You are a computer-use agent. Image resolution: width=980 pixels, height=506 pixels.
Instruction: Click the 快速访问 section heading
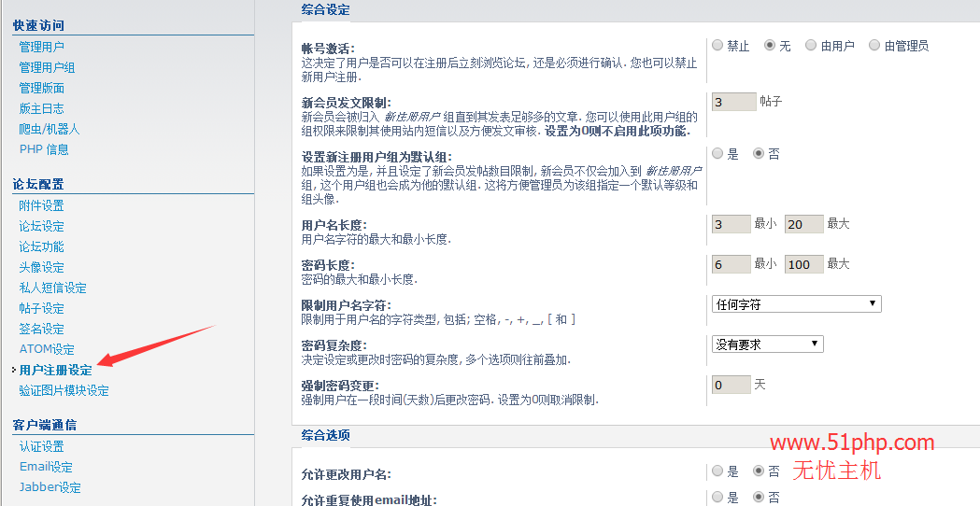pyautogui.click(x=38, y=25)
